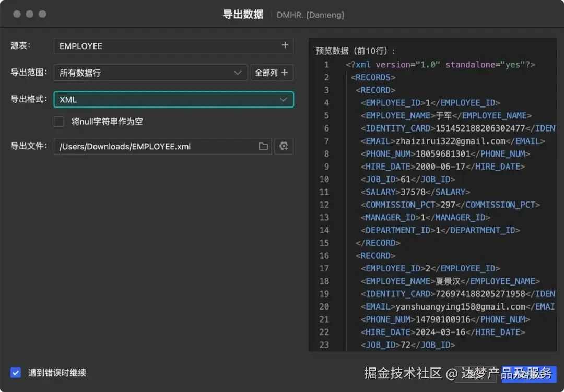Click EMPLOYEE_NAME 夏景汉 line

[450, 281]
